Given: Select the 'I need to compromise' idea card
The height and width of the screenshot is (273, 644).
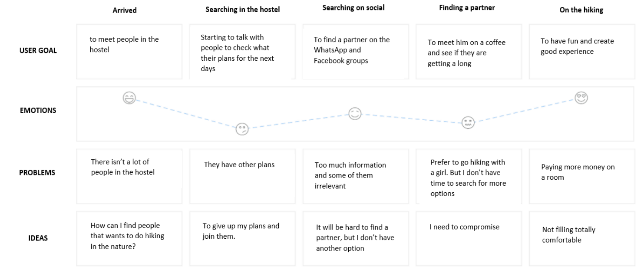Looking at the screenshot, I should (x=469, y=238).
